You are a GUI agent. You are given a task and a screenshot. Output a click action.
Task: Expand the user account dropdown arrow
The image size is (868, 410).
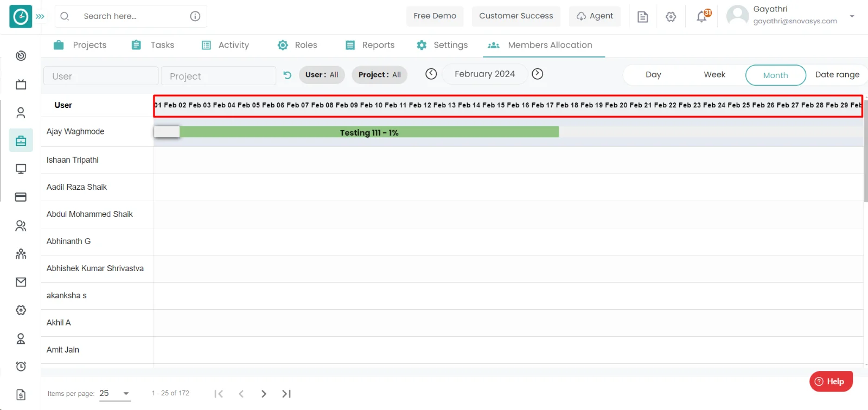(852, 16)
